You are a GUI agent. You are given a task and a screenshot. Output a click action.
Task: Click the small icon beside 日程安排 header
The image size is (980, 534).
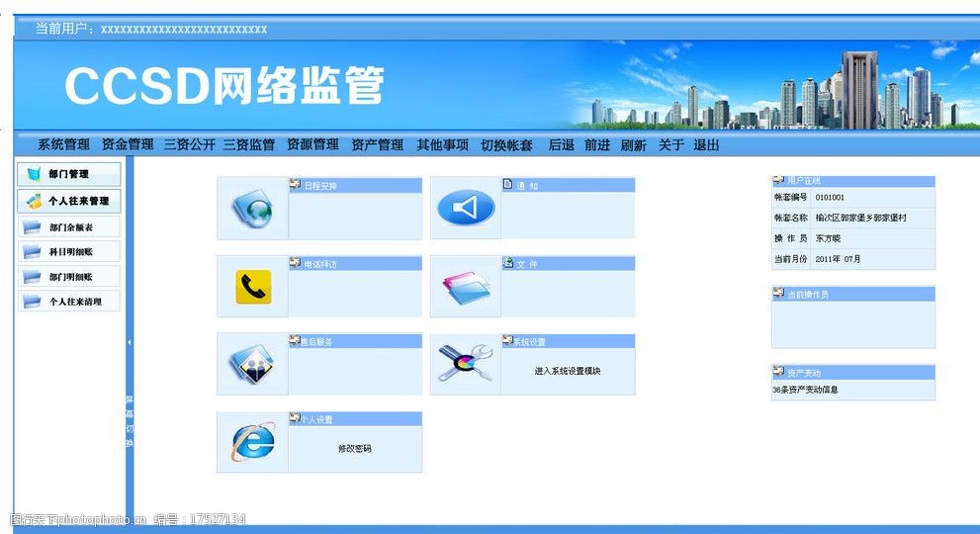coord(295,185)
